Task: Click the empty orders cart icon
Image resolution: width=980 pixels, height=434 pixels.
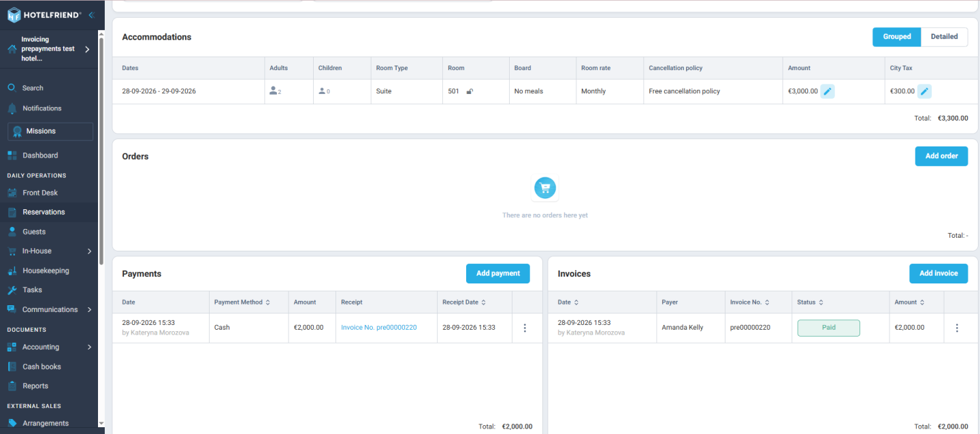Action: click(545, 187)
